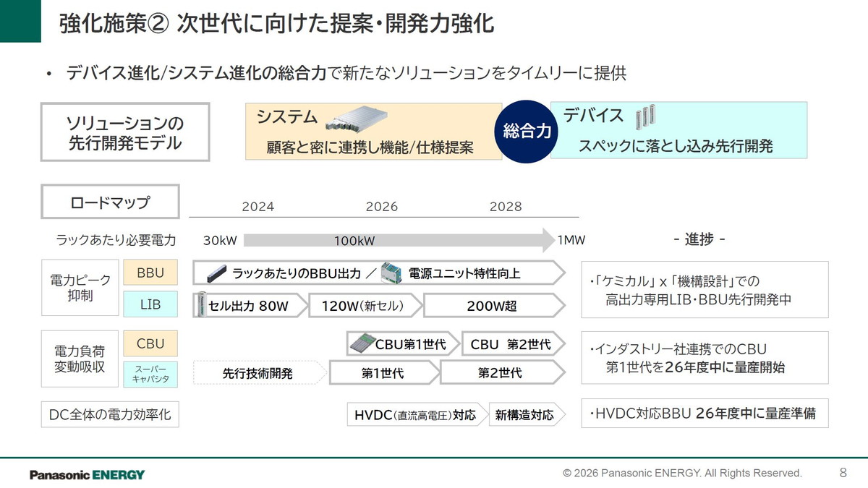Click the スーパーキャパシタ tag
The image size is (868, 488).
[151, 373]
